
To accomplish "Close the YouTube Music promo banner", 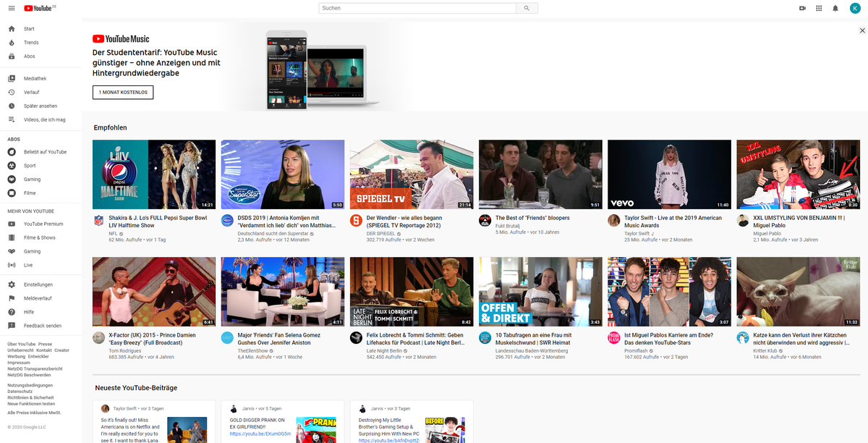I will 862,30.
